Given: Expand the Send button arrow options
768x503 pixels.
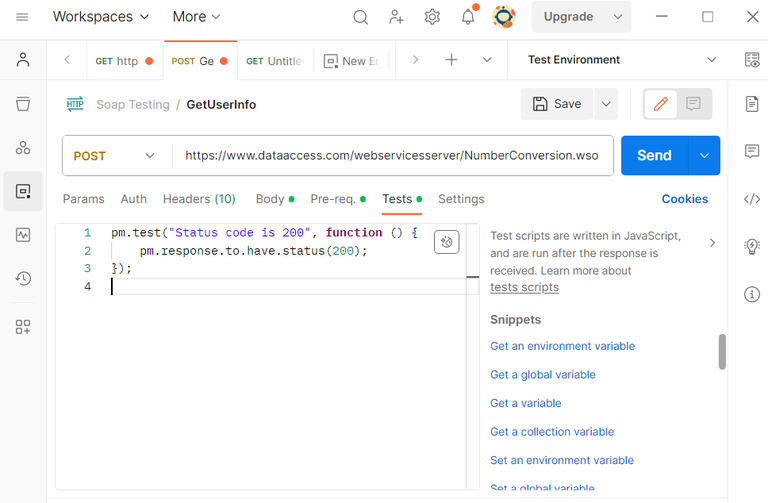Looking at the screenshot, I should pos(705,156).
